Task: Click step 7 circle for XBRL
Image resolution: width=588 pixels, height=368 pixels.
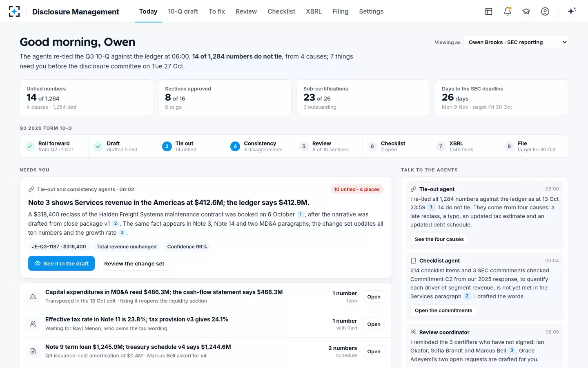Action: click(x=441, y=146)
